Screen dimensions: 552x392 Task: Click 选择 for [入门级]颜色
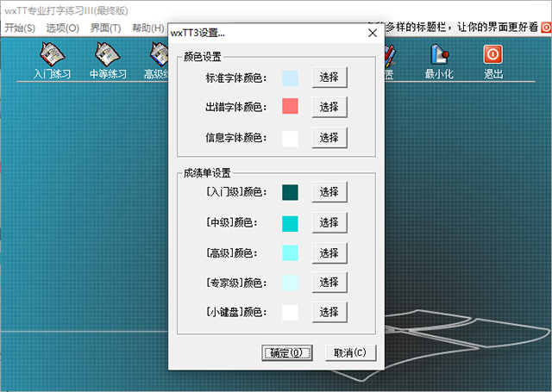click(329, 191)
